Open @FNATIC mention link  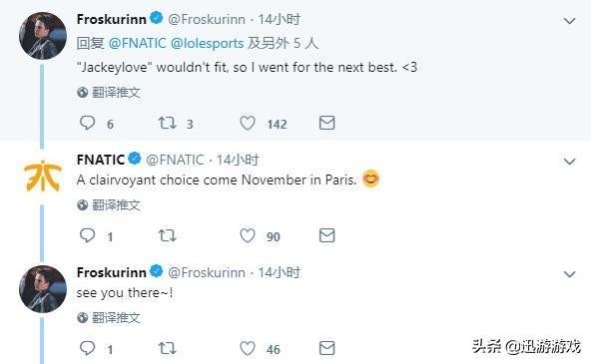[137, 43]
